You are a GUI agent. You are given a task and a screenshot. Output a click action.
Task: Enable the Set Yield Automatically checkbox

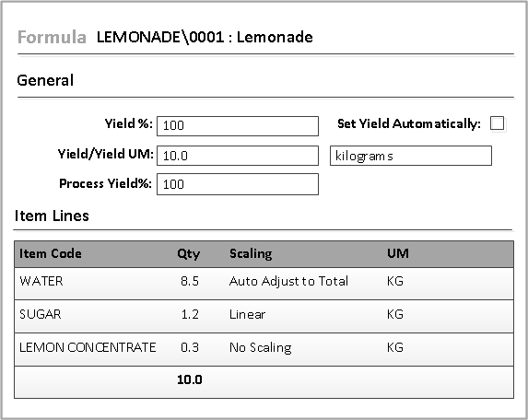[497, 123]
